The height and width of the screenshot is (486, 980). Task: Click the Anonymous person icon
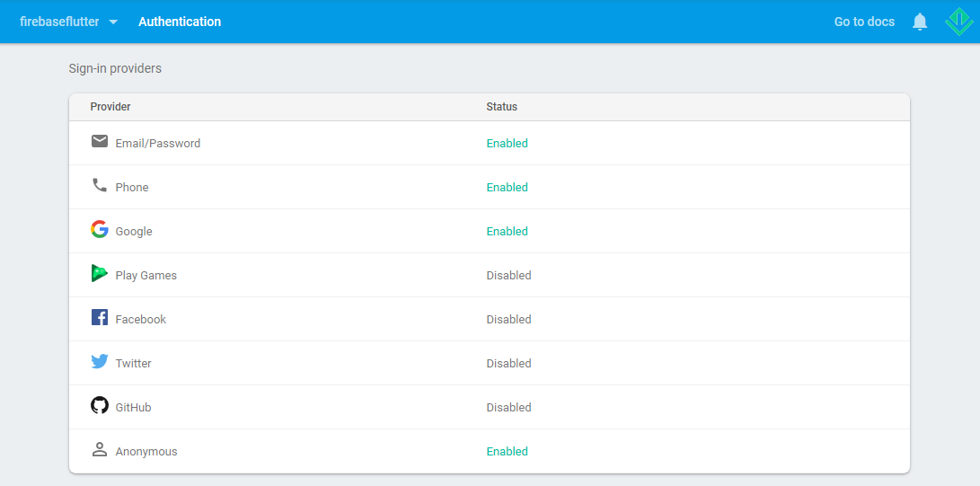click(x=100, y=449)
